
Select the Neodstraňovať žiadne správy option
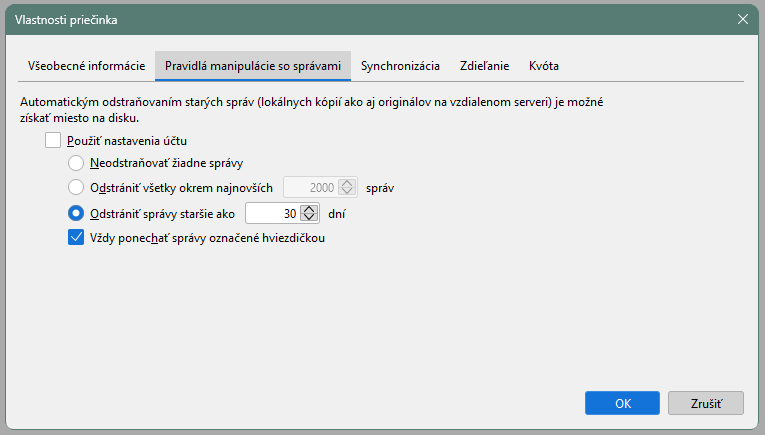coord(76,163)
